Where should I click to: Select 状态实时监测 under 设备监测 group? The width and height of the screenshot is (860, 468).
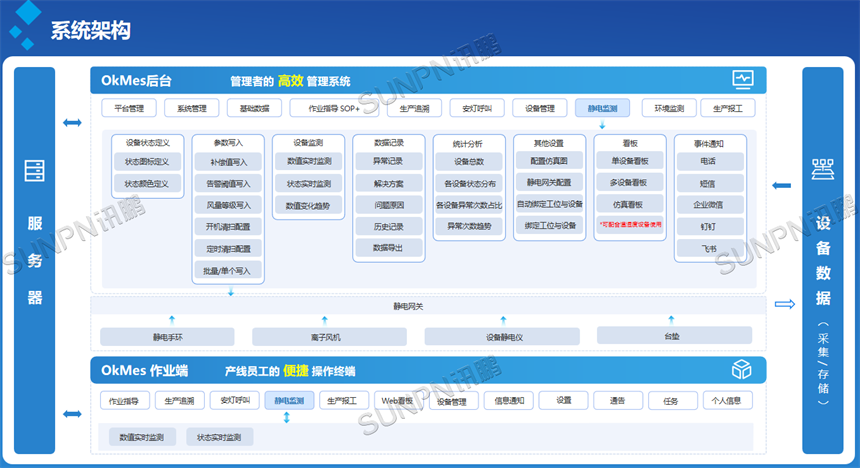[309, 183]
